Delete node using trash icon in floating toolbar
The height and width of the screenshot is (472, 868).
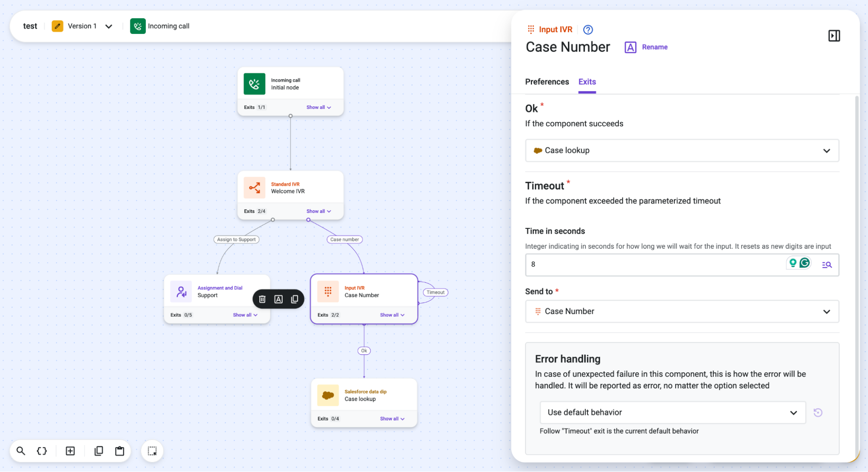tap(262, 299)
